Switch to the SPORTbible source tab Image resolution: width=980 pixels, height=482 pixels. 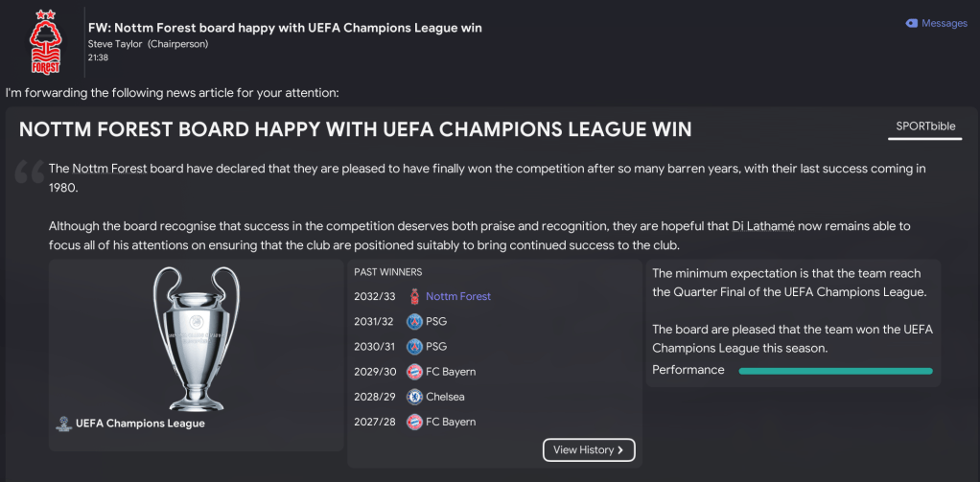pyautogui.click(x=923, y=126)
